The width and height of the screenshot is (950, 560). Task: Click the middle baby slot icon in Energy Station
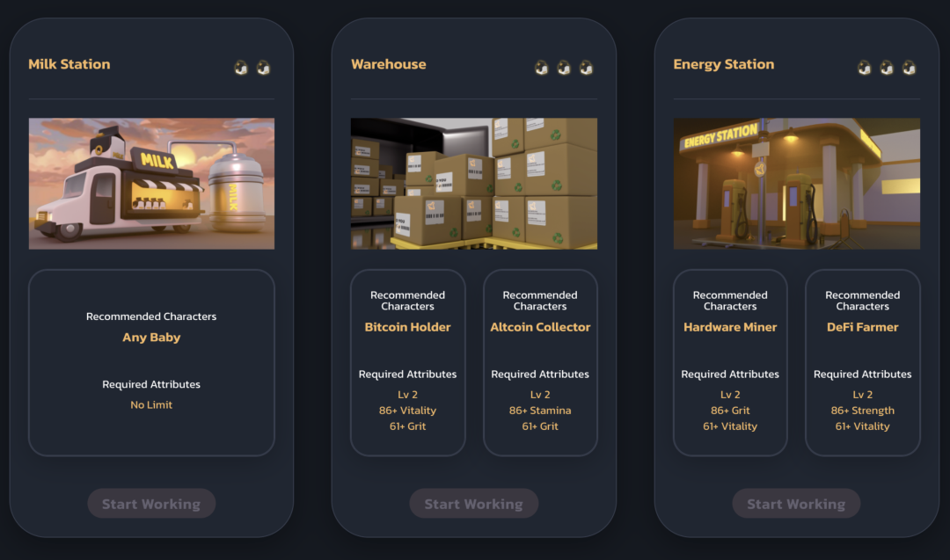click(x=887, y=68)
